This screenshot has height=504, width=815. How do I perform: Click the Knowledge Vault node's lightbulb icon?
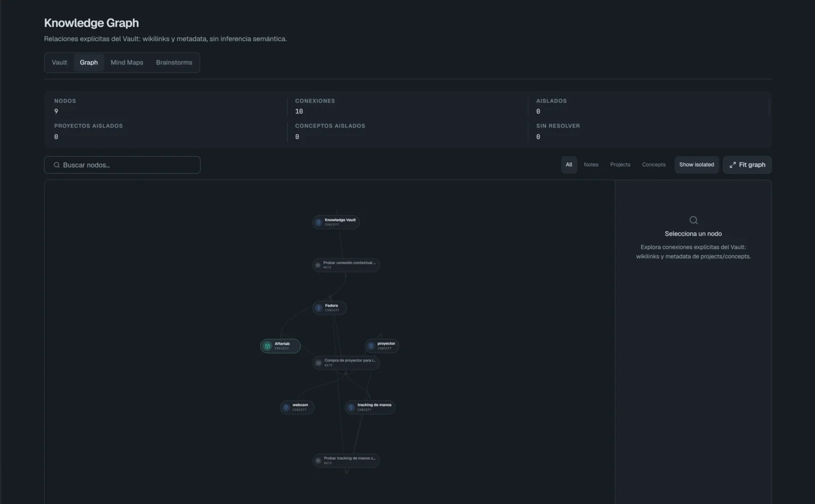click(x=318, y=222)
